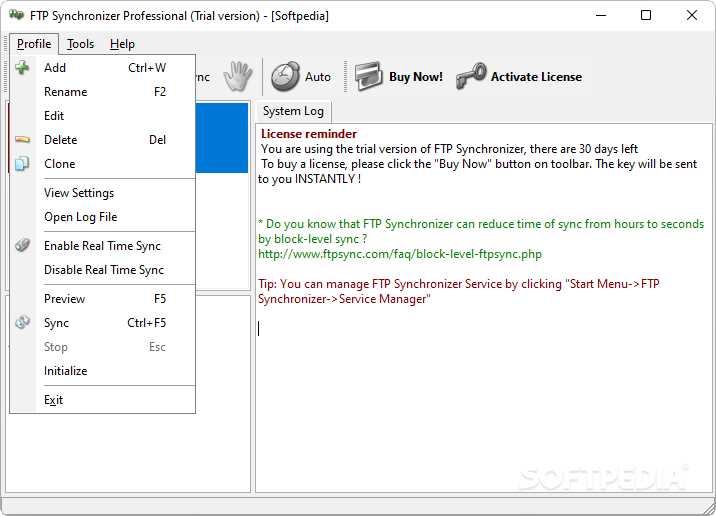Viewport: 716px width, 516px height.
Task: Select Open Log File entry
Action: pos(103,217)
